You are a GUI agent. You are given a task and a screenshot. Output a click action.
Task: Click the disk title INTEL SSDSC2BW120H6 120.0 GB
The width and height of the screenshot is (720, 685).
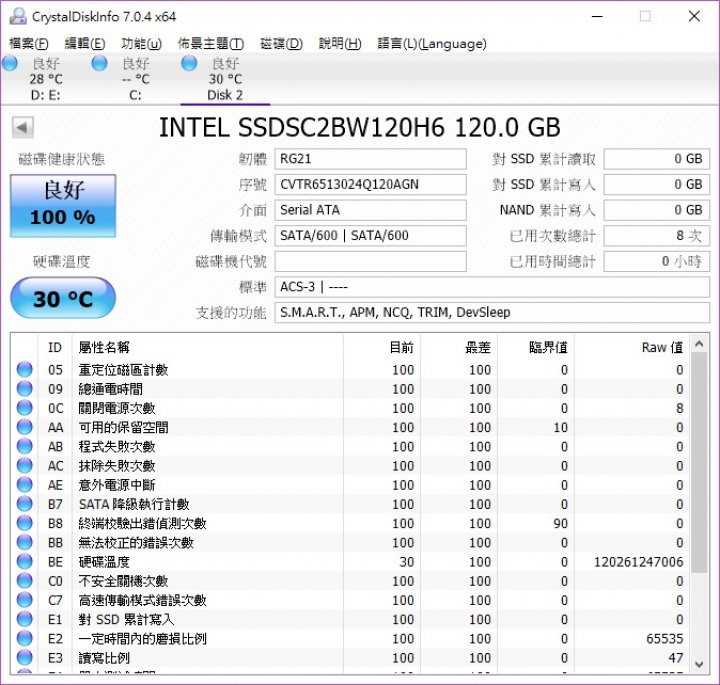tap(360, 127)
